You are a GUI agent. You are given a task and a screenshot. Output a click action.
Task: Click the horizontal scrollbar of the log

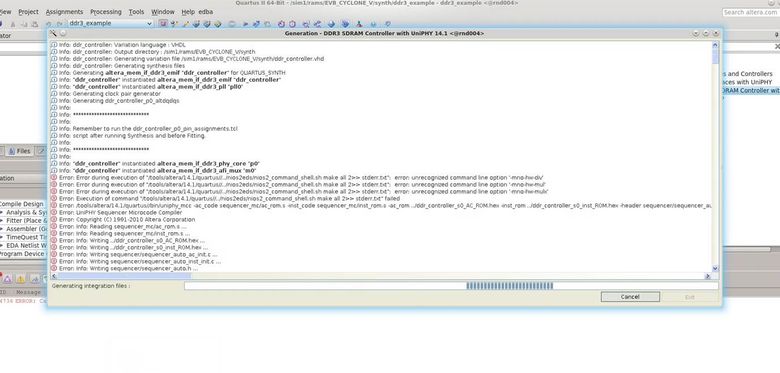click(x=382, y=276)
